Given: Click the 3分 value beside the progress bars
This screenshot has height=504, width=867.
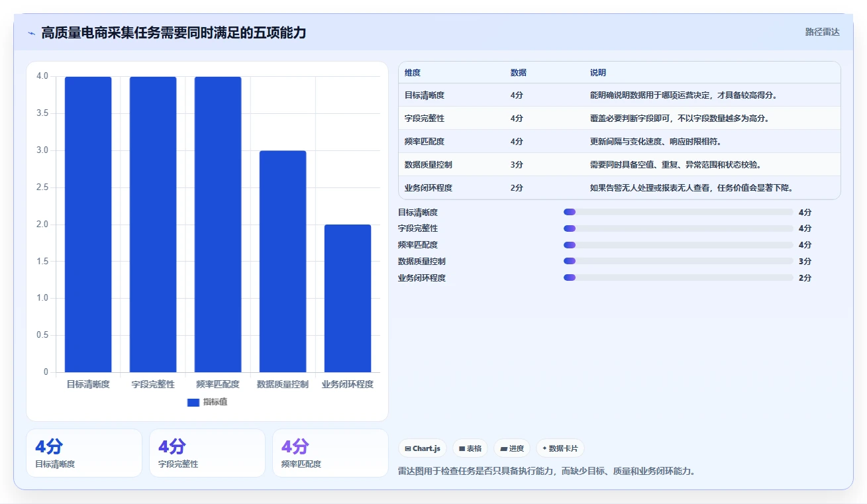Looking at the screenshot, I should pos(805,262).
